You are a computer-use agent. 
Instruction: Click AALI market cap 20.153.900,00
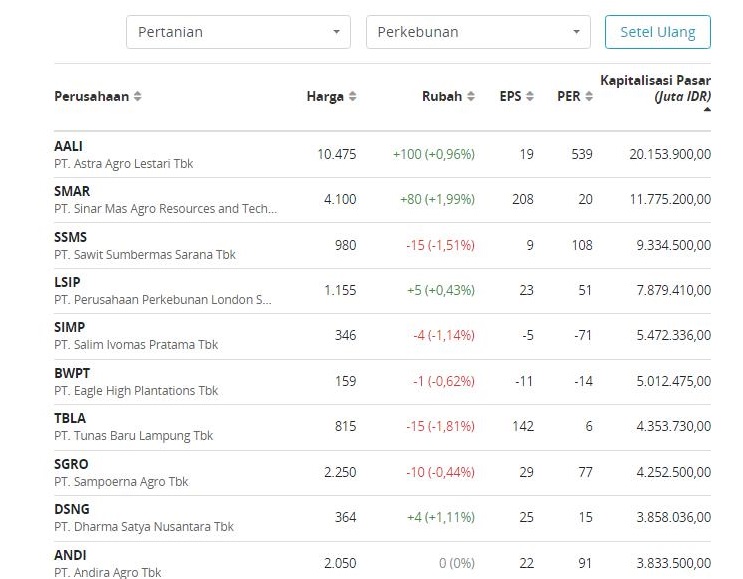[670, 154]
